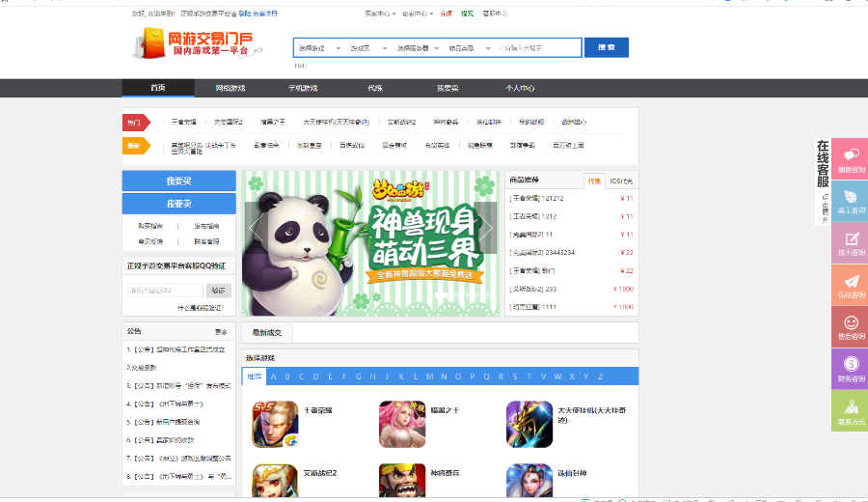Open the 艾斯战纪2 game icon
This screenshot has height=502, width=868.
pos(275,481)
